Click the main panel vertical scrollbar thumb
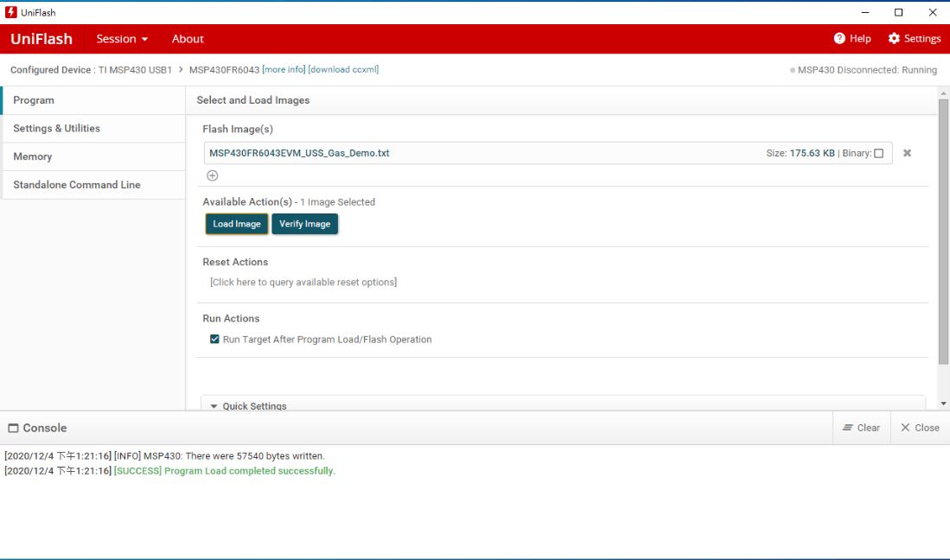 pos(943,232)
